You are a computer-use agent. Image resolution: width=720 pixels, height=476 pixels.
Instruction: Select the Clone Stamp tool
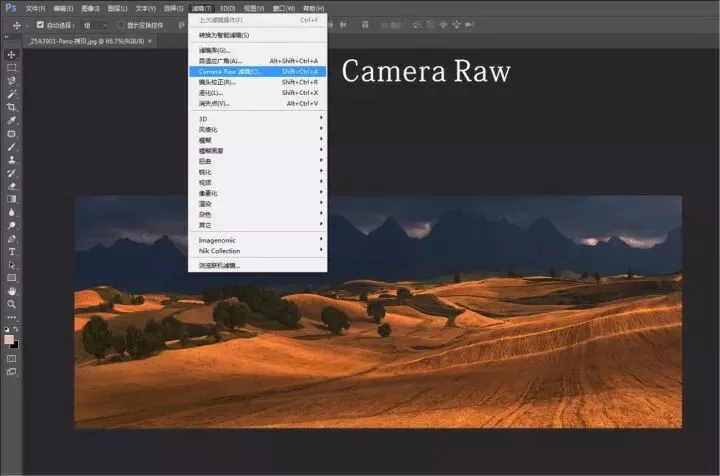tap(11, 160)
